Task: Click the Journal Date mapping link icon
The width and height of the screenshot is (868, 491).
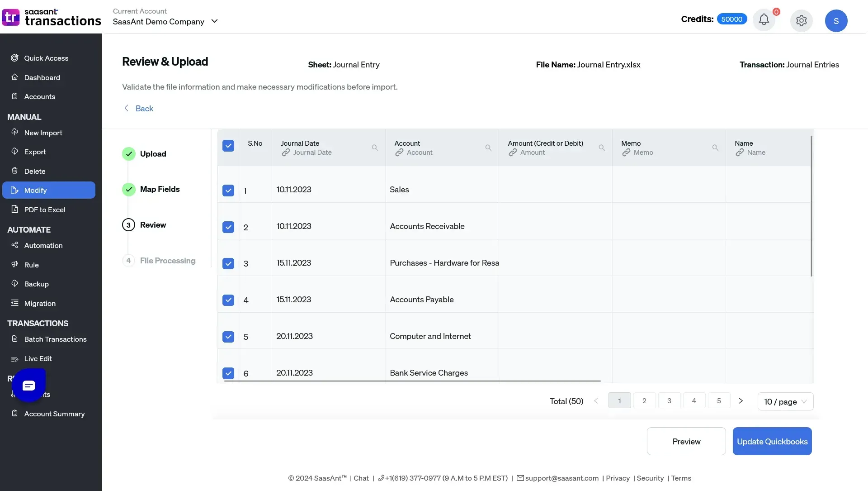Action: tap(286, 153)
